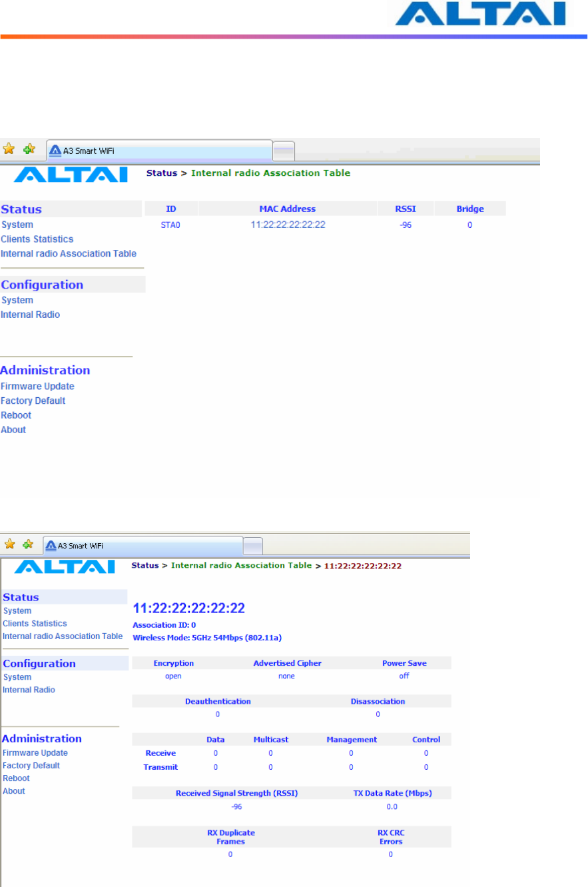Image resolution: width=588 pixels, height=887 pixels.
Task: Open a new tab in the upper browser
Action: point(284,151)
